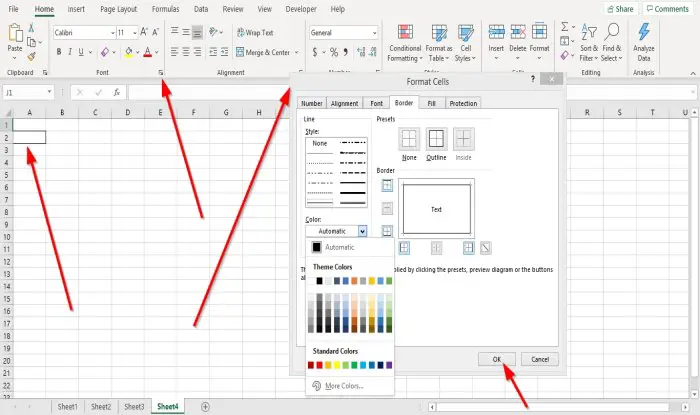Open the Conditional Formatting icon
This screenshot has width=700, height=415.
click(x=405, y=32)
